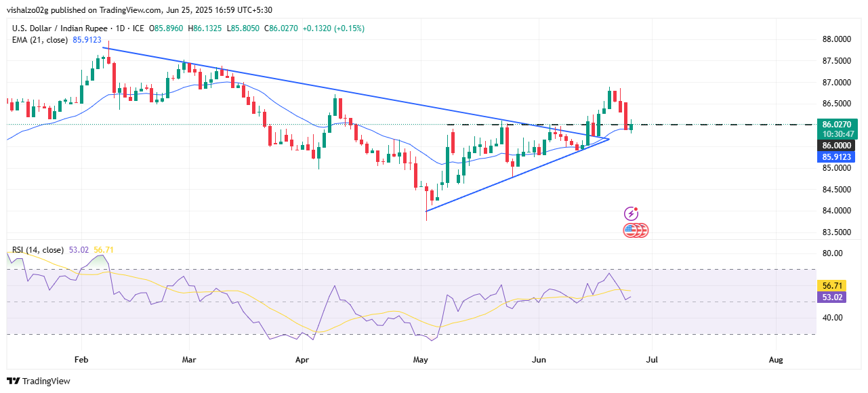Click the TradingView logo at bottom left

tap(39, 381)
